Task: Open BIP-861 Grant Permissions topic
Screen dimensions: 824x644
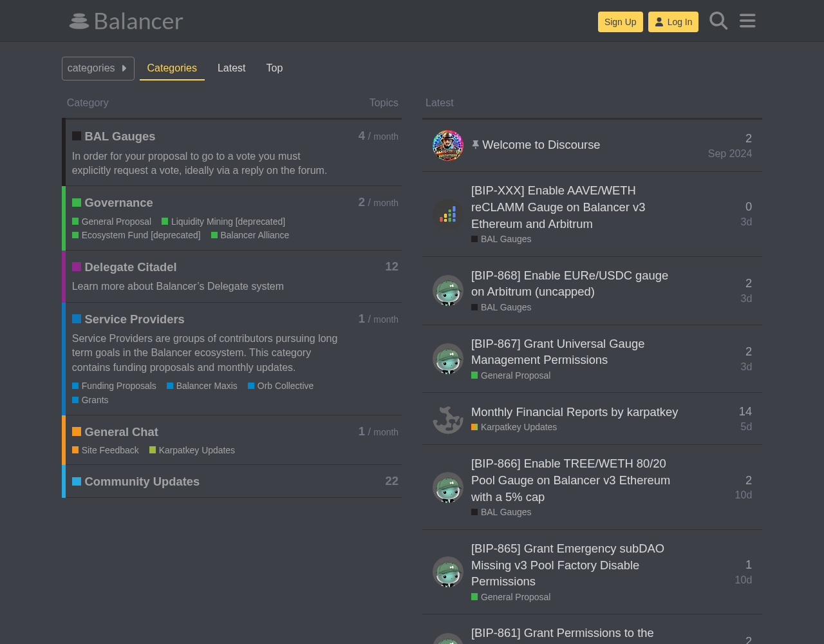Action: click(x=563, y=633)
